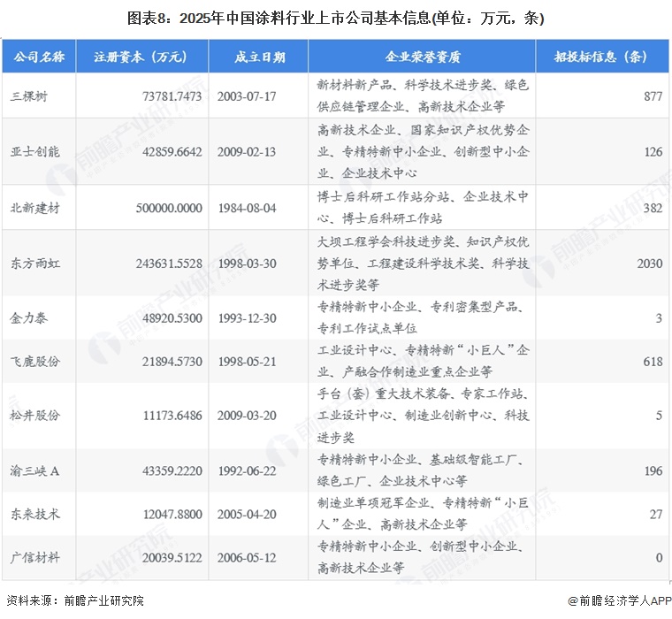Click the capital value 73781.7473
The width and height of the screenshot is (672, 619).
pyautogui.click(x=172, y=96)
